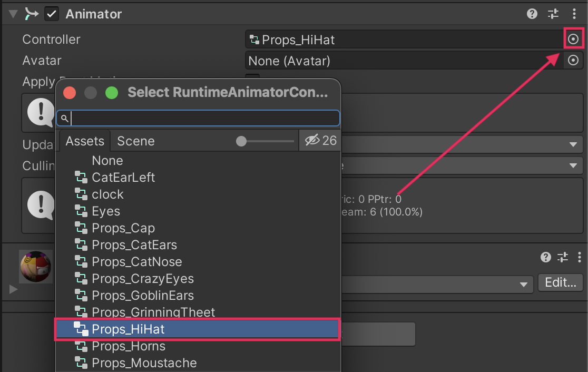
Task: Adjust the asset preview size slider
Action: click(242, 141)
